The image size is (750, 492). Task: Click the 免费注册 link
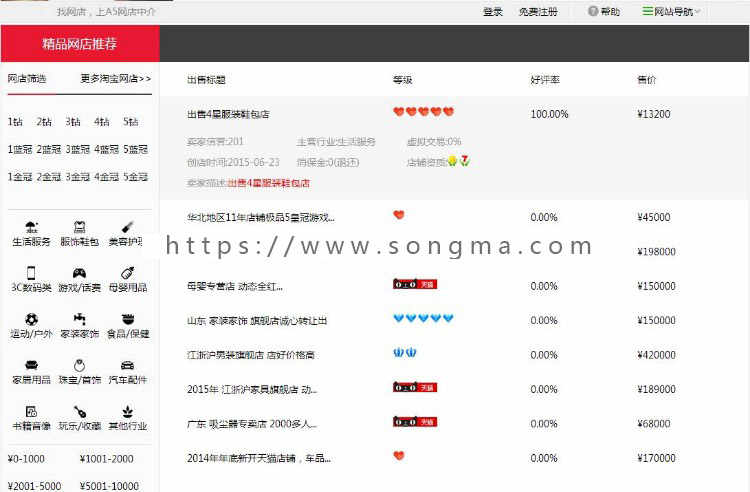tap(538, 12)
